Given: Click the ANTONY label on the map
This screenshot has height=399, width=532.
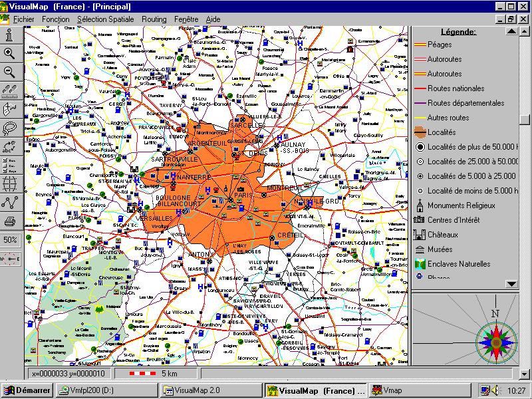Looking at the screenshot, I should pos(201,254).
